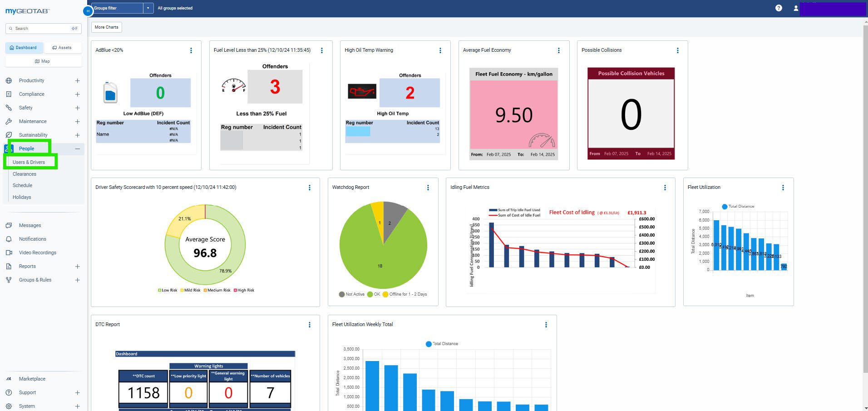
Task: Toggle Low Risk legend item
Action: tap(168, 290)
